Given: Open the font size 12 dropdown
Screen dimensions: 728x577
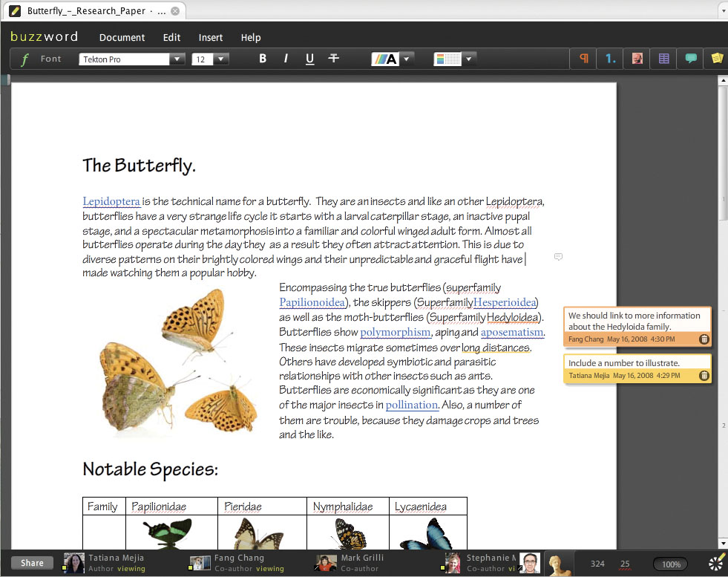Looking at the screenshot, I should pos(221,59).
